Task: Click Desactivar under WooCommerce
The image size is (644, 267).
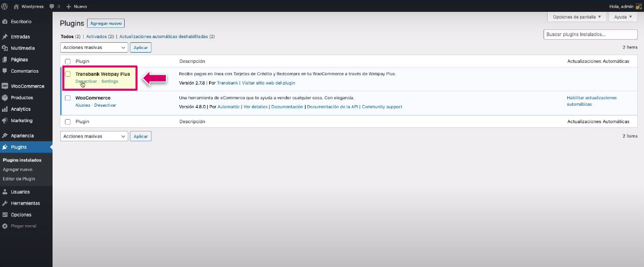Action: pos(105,105)
